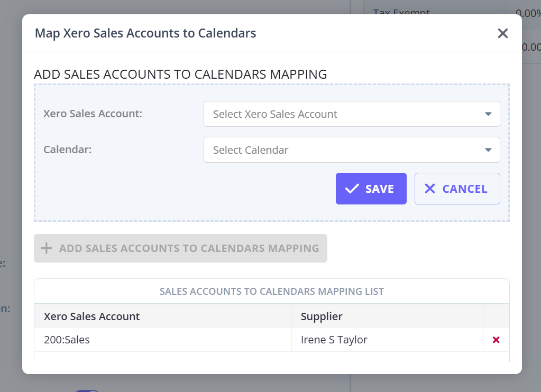Viewport: 541px width, 392px height.
Task: Click the plus icon for adding mapping
Action: point(47,248)
